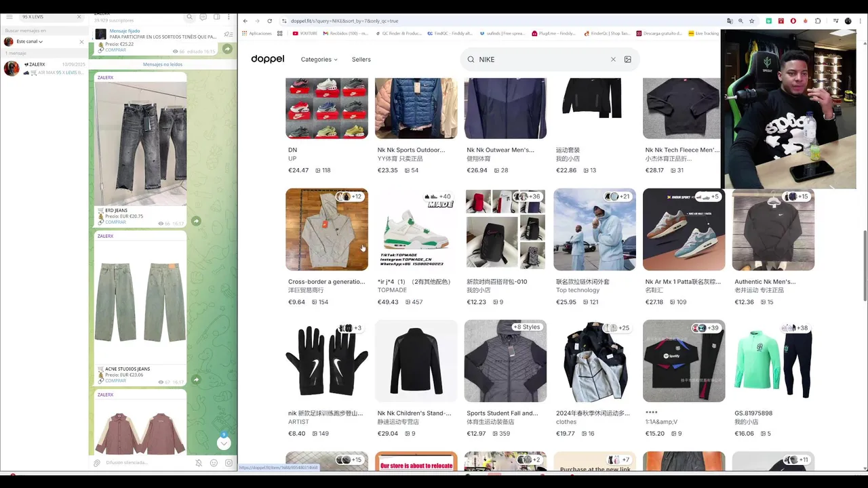Expand the 'Este canal' search scope dropdown
Viewport: 868px width, 488px height.
(30, 41)
